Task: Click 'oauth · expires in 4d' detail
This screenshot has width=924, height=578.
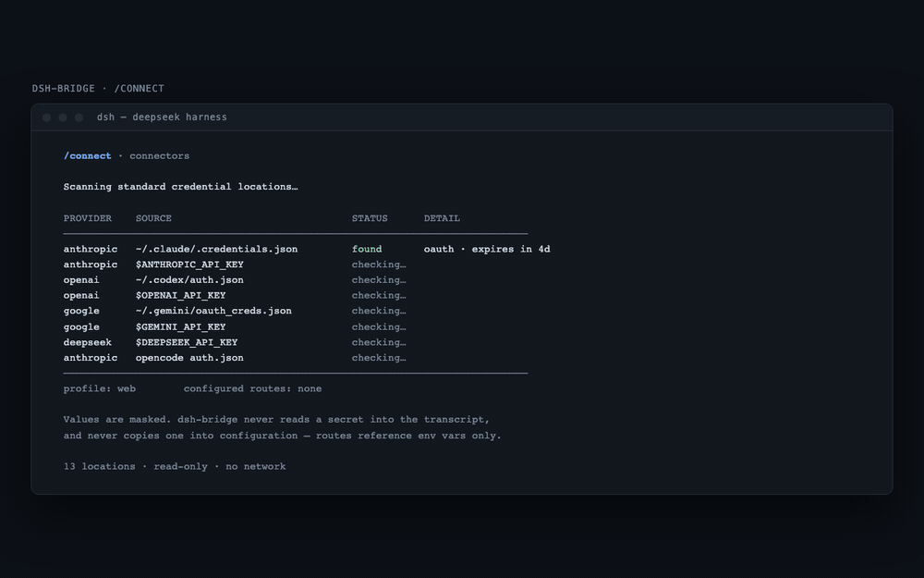Action: coord(487,249)
